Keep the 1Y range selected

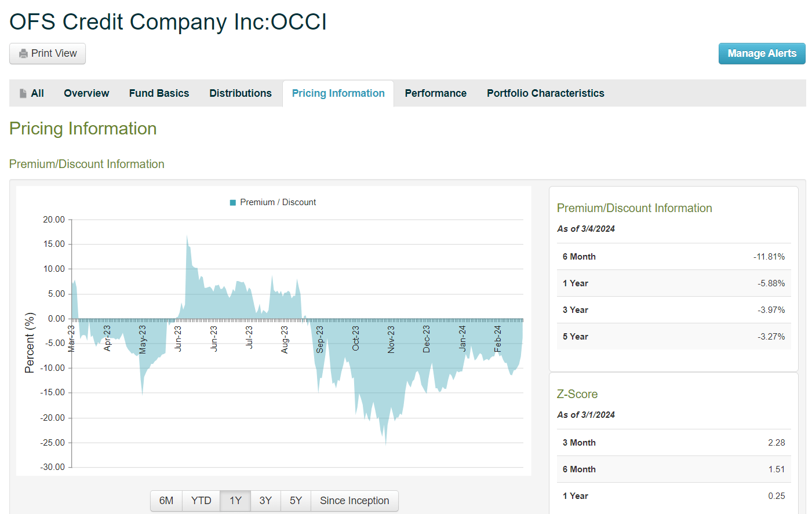pos(235,501)
